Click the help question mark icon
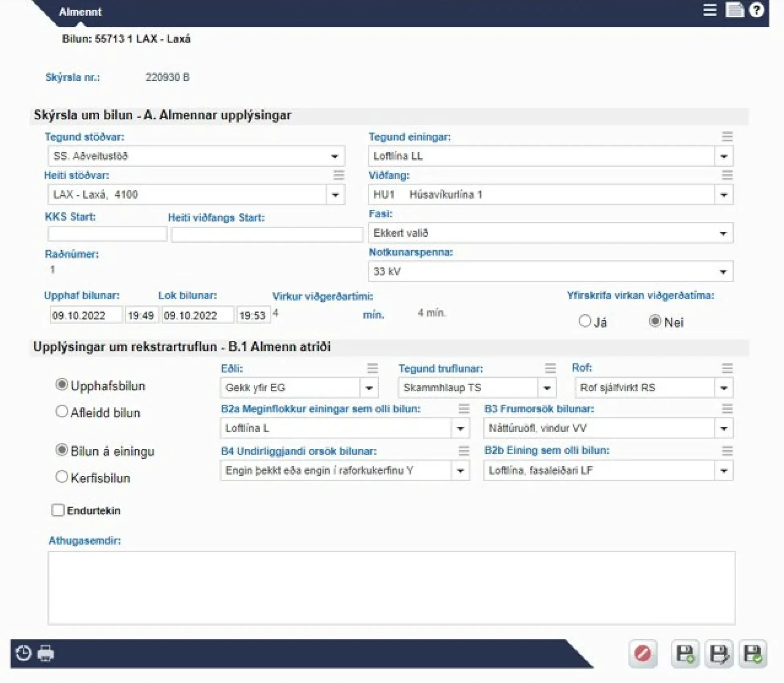The image size is (784, 683). pyautogui.click(x=756, y=10)
